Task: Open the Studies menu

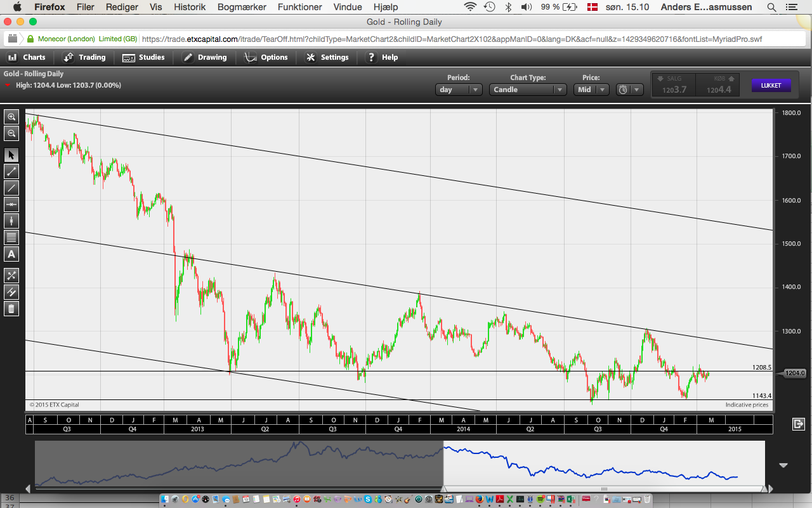Action: (x=143, y=57)
